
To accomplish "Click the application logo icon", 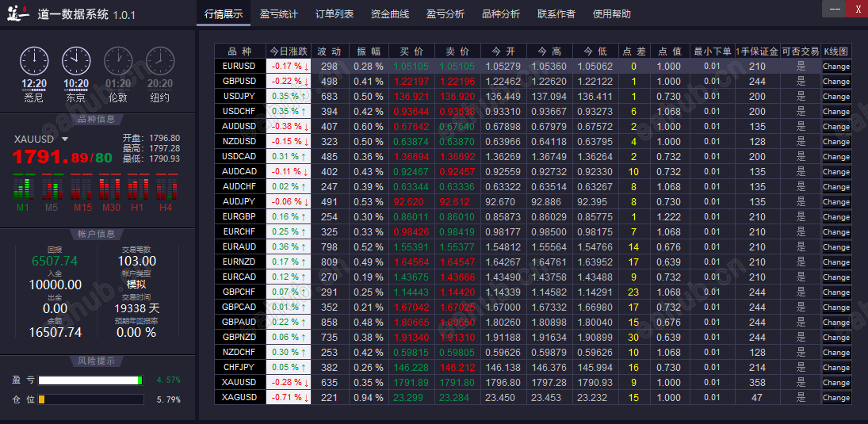I will pyautogui.click(x=18, y=13).
